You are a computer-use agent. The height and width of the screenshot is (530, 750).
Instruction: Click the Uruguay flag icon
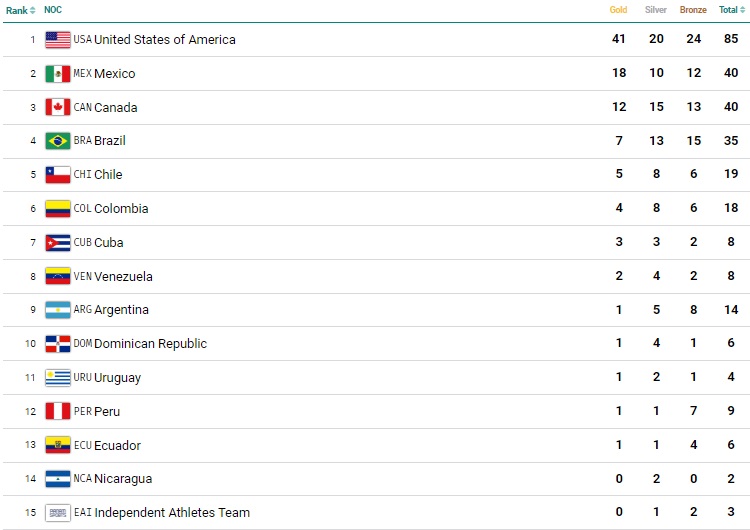coord(58,378)
